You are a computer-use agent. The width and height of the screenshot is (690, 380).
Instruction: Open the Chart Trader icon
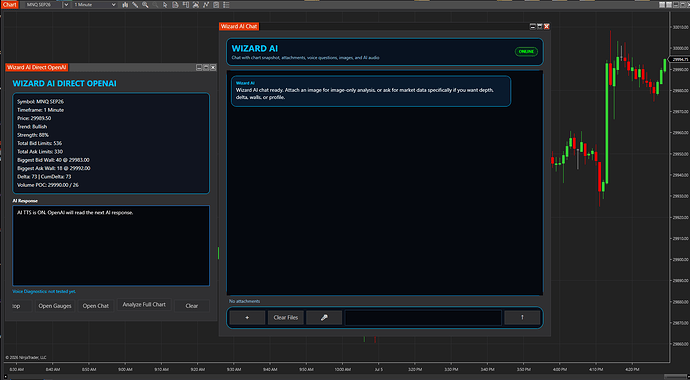185,5
